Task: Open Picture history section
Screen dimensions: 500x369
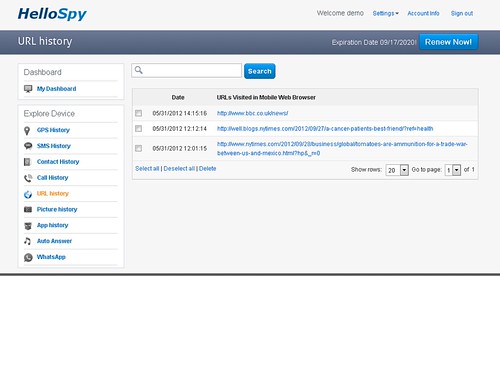Action: [x=57, y=209]
